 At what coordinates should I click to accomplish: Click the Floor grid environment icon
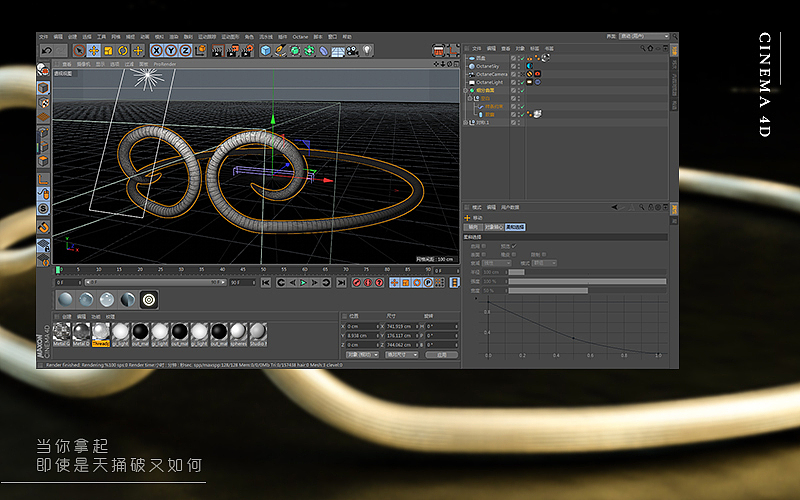(x=337, y=51)
